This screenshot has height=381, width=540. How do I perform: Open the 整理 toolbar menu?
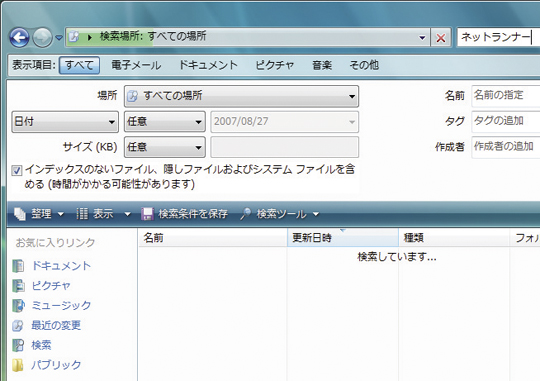[x=39, y=214]
